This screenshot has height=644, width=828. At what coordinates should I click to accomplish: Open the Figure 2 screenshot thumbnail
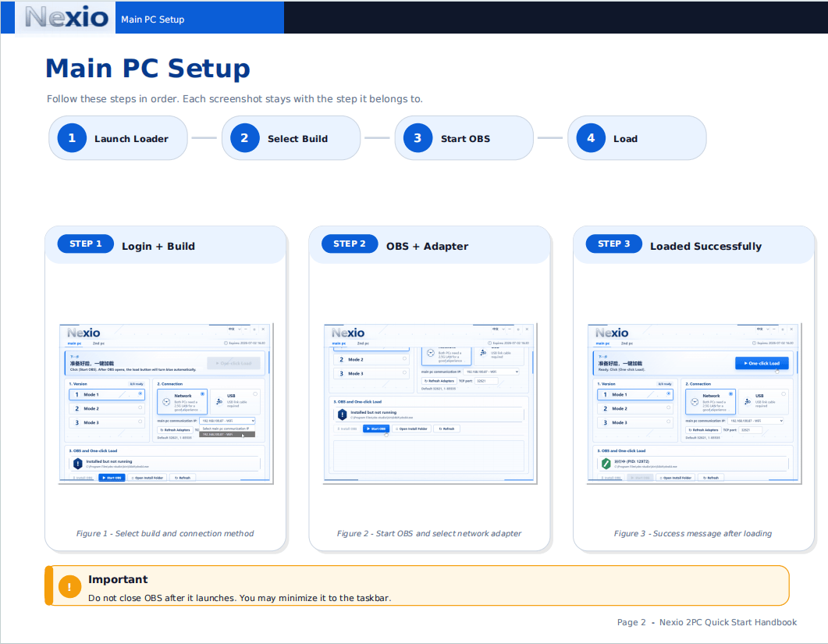point(430,404)
